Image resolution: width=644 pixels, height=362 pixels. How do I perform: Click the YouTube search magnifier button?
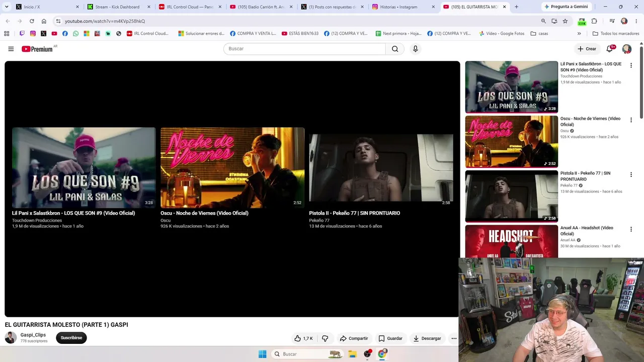(x=395, y=49)
